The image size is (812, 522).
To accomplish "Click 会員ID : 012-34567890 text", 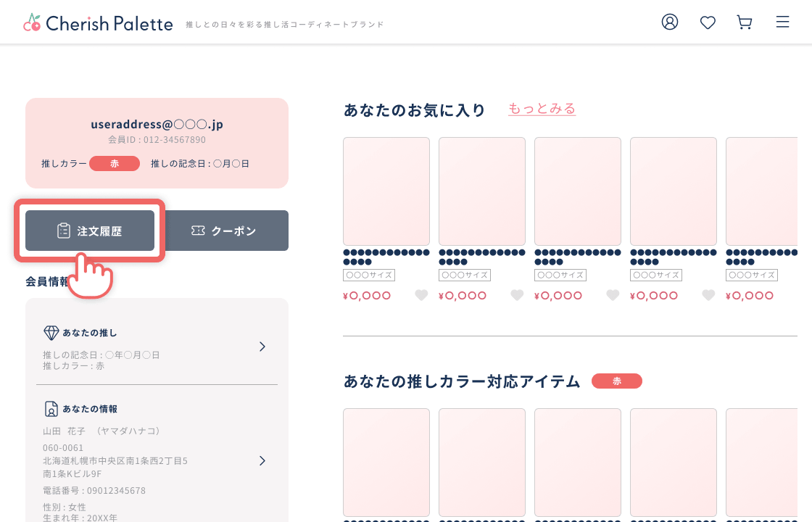I will tap(157, 140).
